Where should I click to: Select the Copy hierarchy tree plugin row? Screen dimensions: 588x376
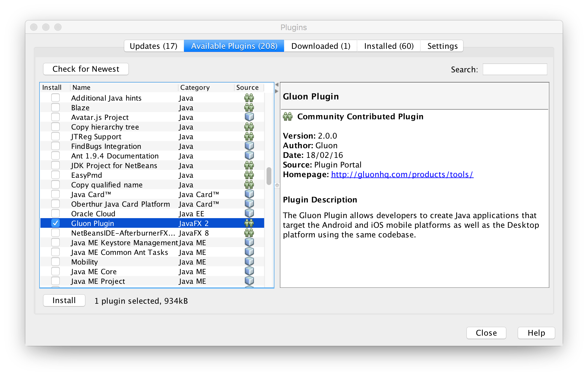[x=152, y=127]
